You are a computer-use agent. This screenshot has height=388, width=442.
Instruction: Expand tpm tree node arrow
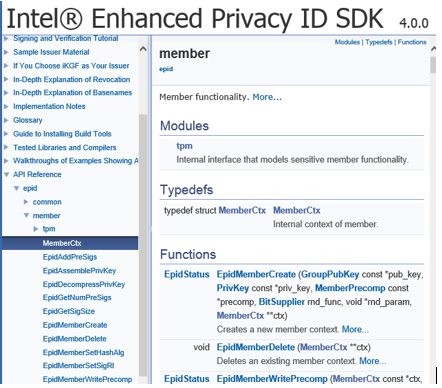tap(36, 229)
